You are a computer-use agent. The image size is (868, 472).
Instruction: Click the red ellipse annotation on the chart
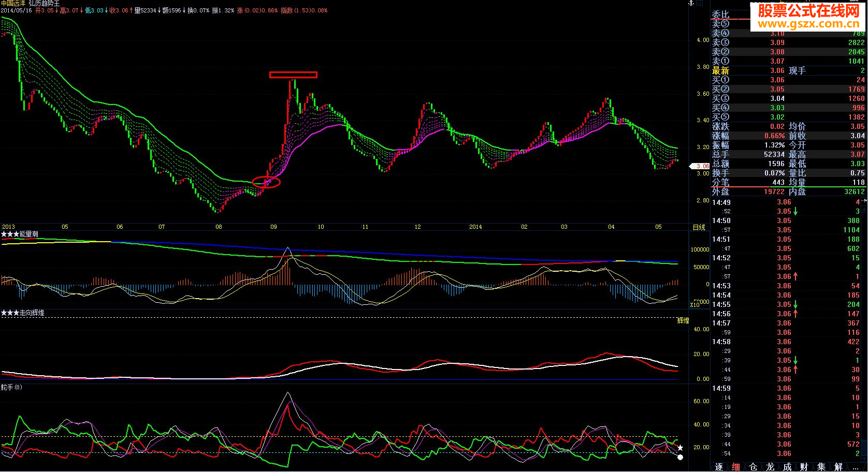pos(266,182)
